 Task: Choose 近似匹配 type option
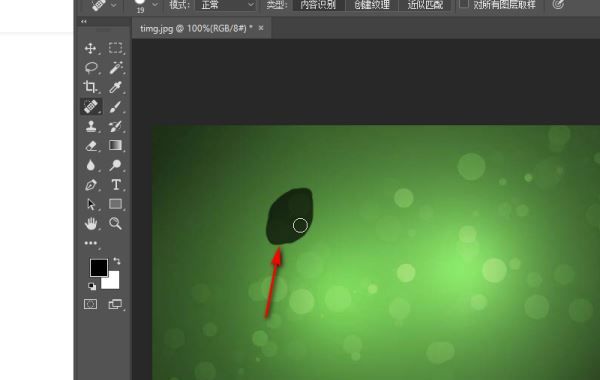tap(425, 5)
